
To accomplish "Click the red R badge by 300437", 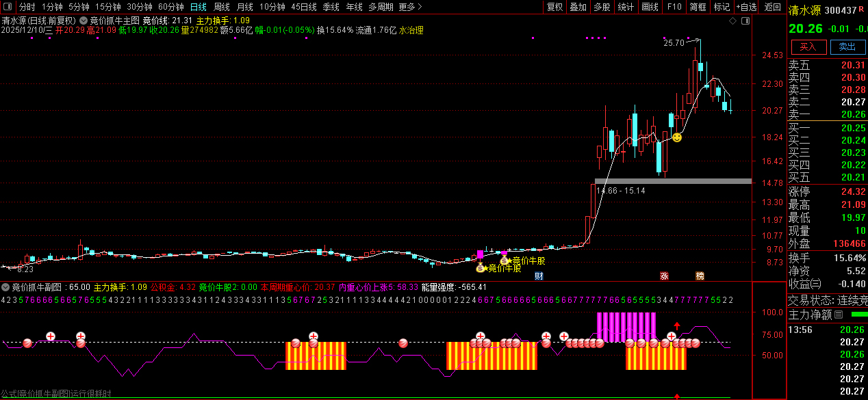I will click(x=861, y=10).
